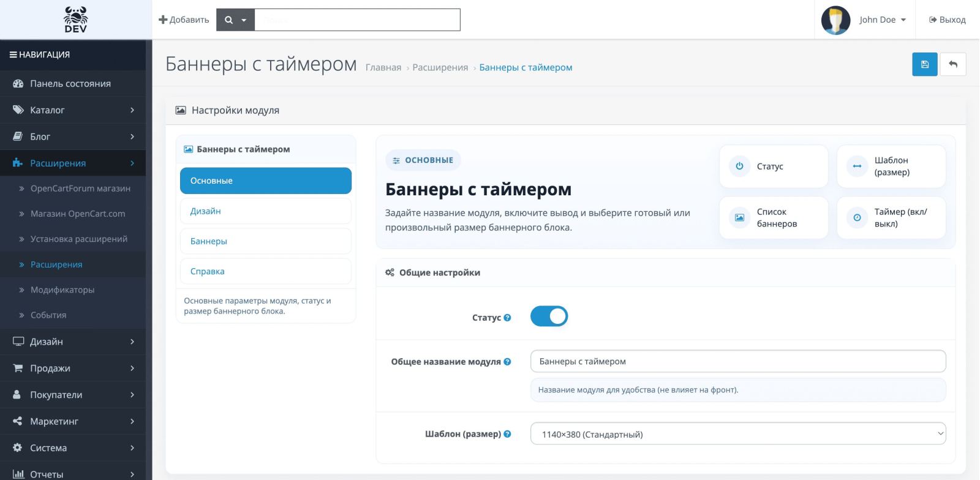Image resolution: width=980 pixels, height=480 pixels.
Task: Open the Справка tab
Action: pos(266,271)
